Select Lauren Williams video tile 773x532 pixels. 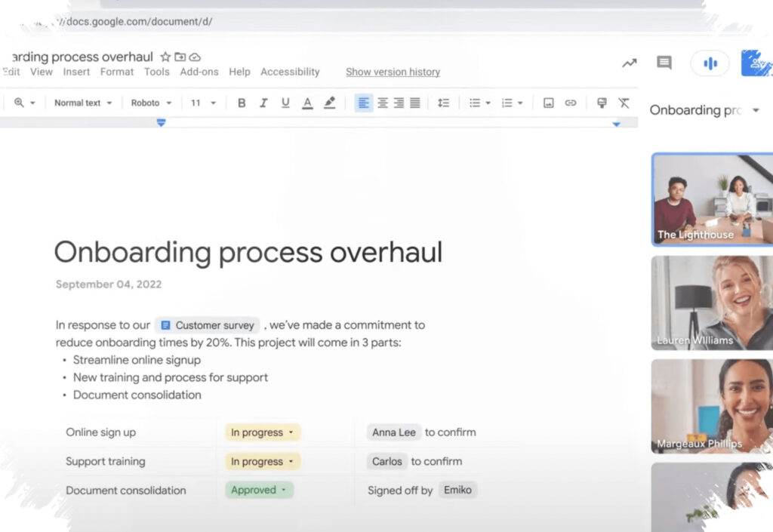[713, 303]
